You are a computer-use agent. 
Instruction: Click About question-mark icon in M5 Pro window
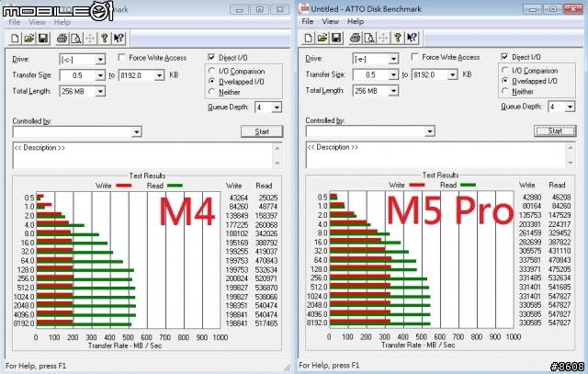(398, 38)
